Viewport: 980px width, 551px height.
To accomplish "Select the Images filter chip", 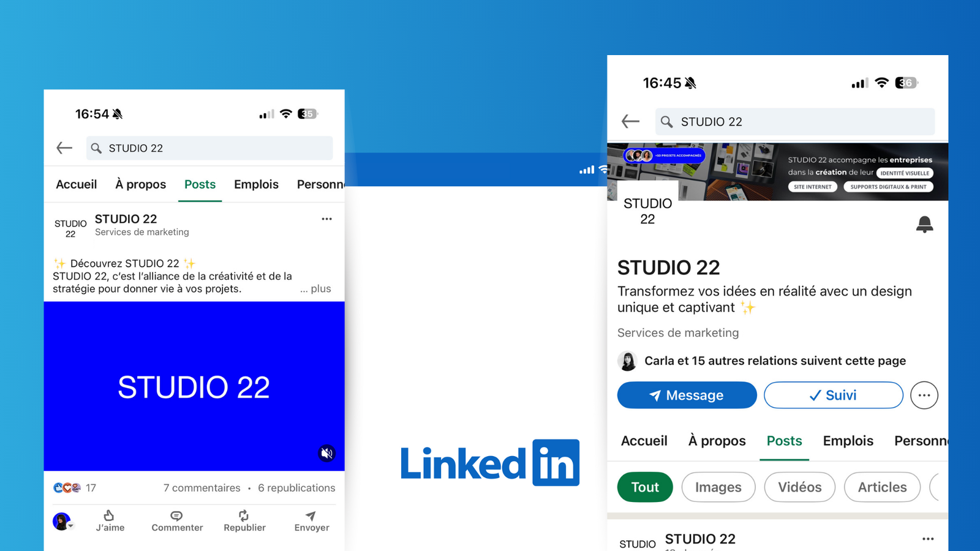I will (718, 487).
